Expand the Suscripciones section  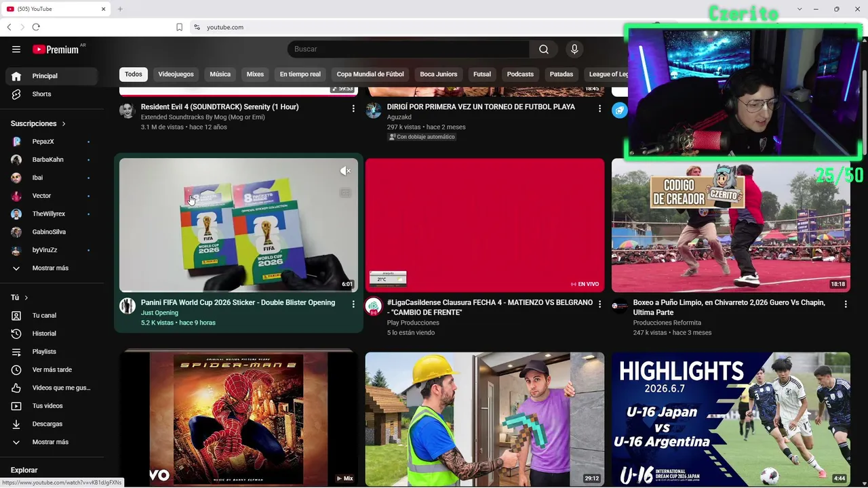pos(38,123)
